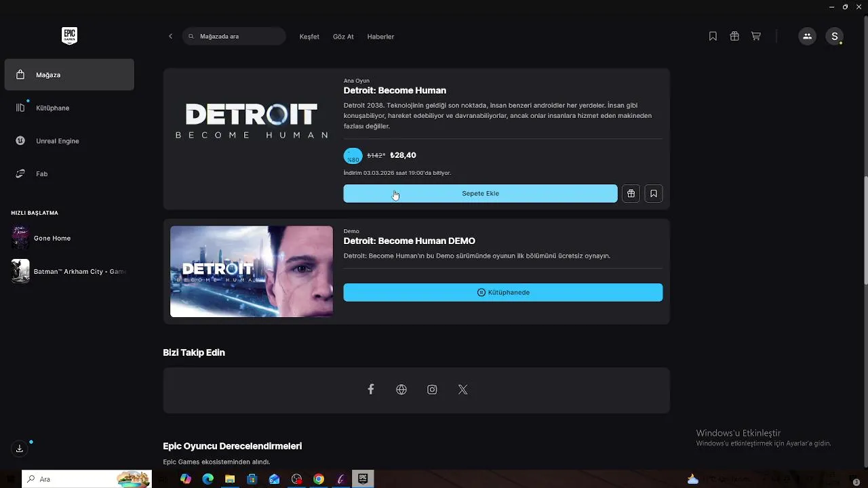Open the X social link
The image size is (868, 488).
click(x=462, y=390)
